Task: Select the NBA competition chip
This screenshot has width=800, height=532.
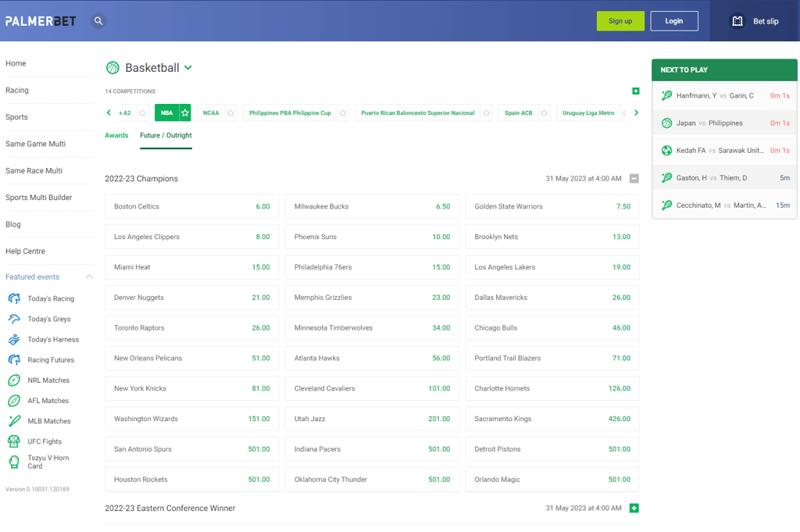Action: [x=167, y=112]
